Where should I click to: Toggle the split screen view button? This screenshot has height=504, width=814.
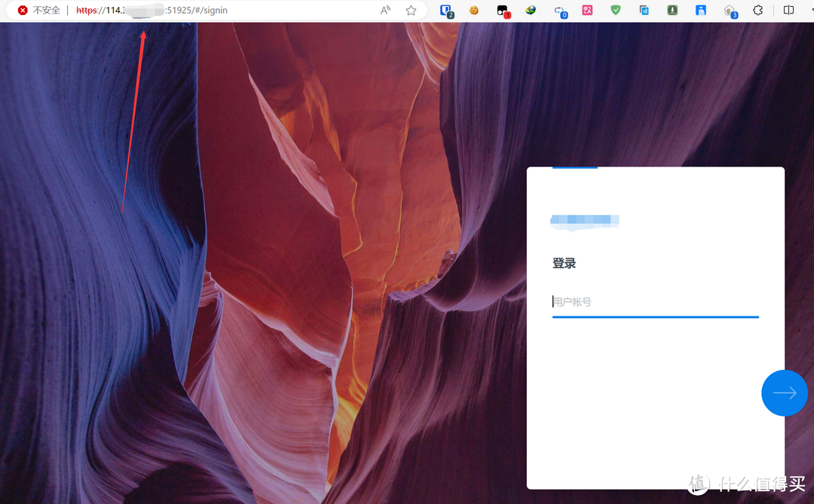point(788,11)
